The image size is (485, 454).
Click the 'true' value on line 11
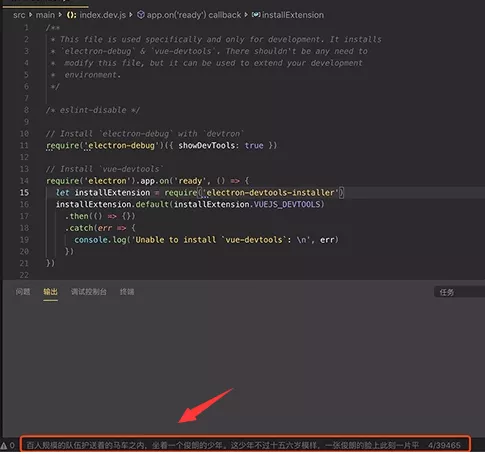click(x=254, y=145)
